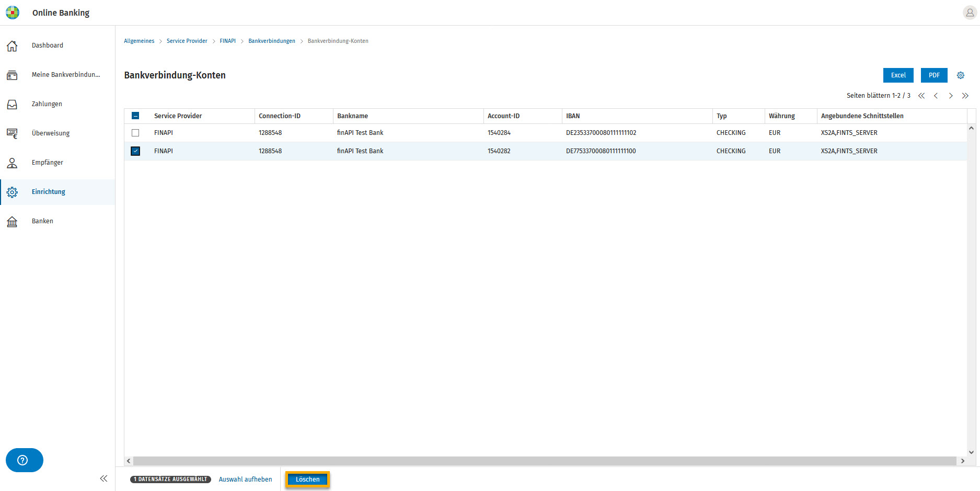Click the Zahlungen inbox tray icon
This screenshot has width=980, height=491.
[x=12, y=105]
